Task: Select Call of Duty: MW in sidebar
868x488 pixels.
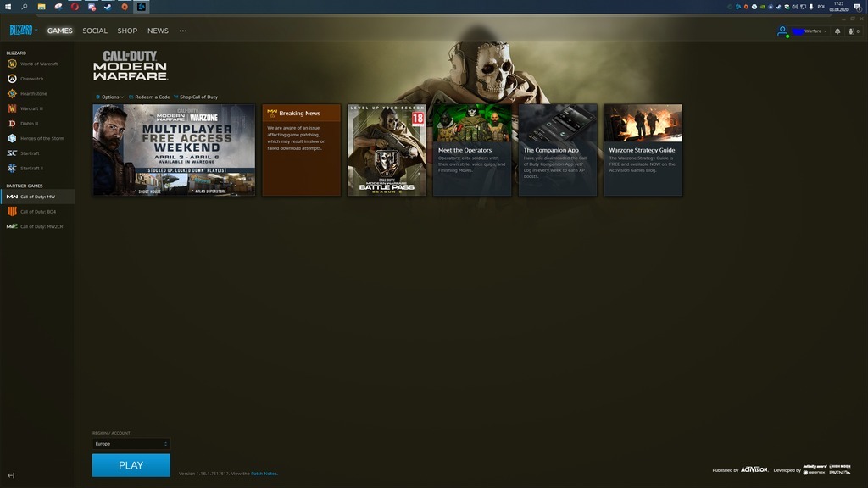Action: coord(37,197)
